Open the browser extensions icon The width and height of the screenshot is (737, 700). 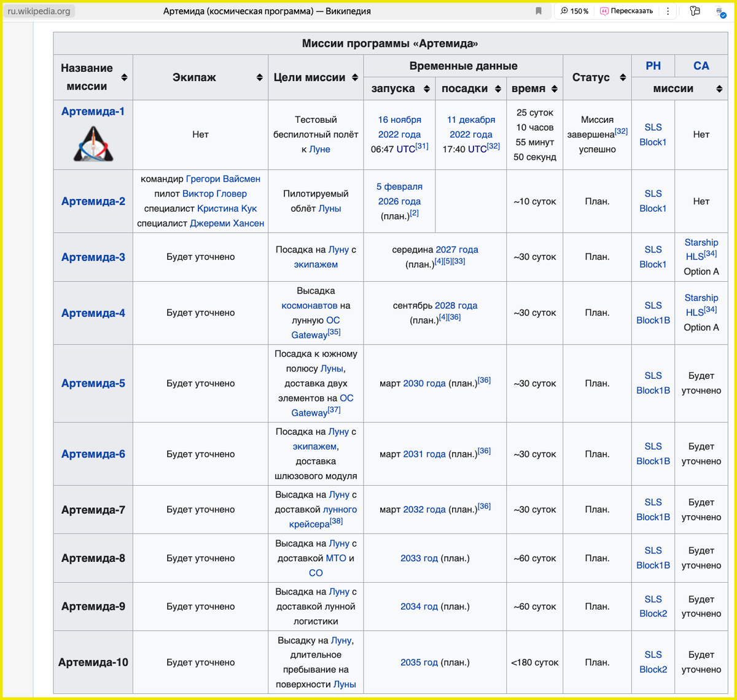[x=695, y=11]
